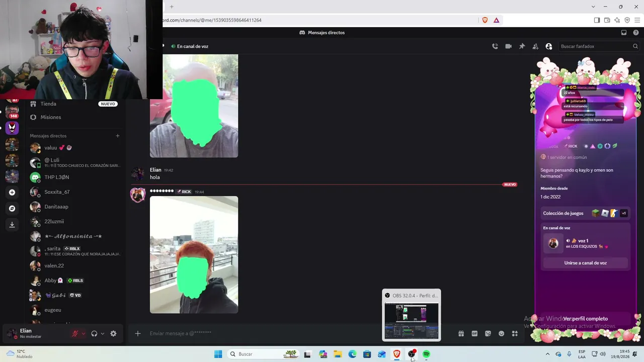Type in the Enviar mensaje field

coord(299,333)
